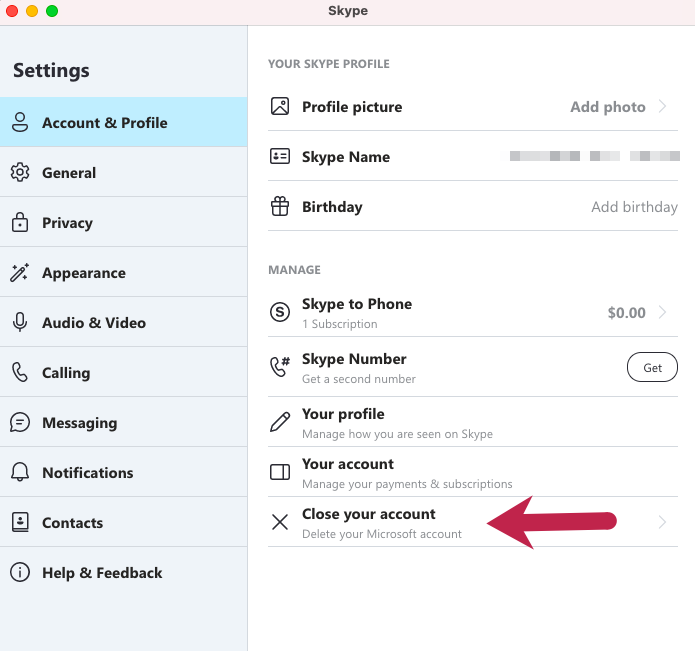Open Your profile management link
The image size is (695, 651).
coord(473,422)
